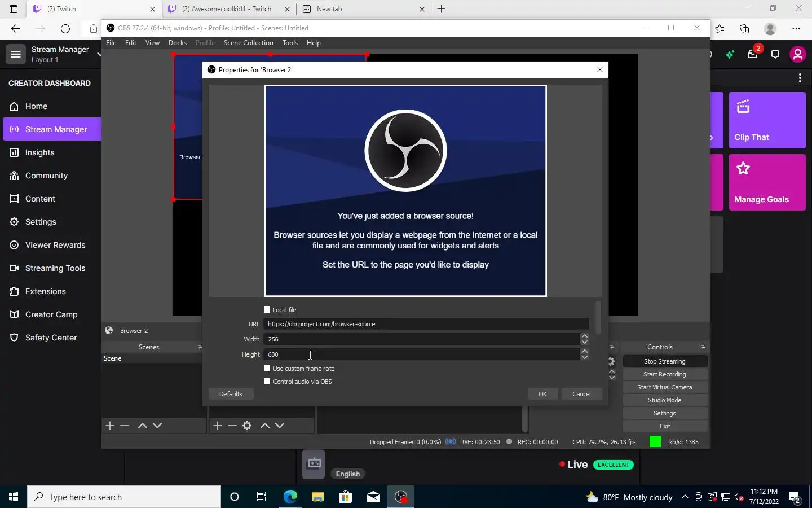The height and width of the screenshot is (508, 812).
Task: Click the Height input field
Action: click(x=421, y=354)
